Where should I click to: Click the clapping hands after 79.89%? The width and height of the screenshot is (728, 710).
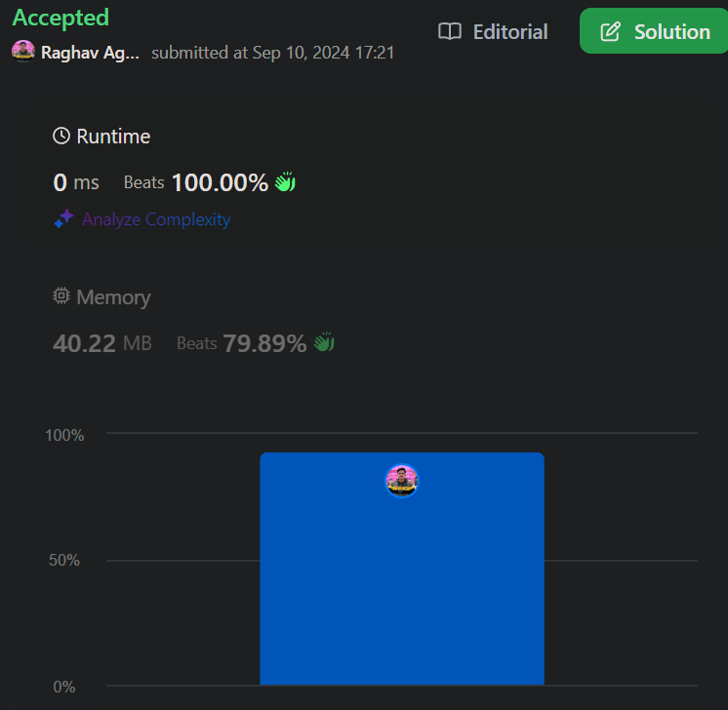click(x=324, y=343)
